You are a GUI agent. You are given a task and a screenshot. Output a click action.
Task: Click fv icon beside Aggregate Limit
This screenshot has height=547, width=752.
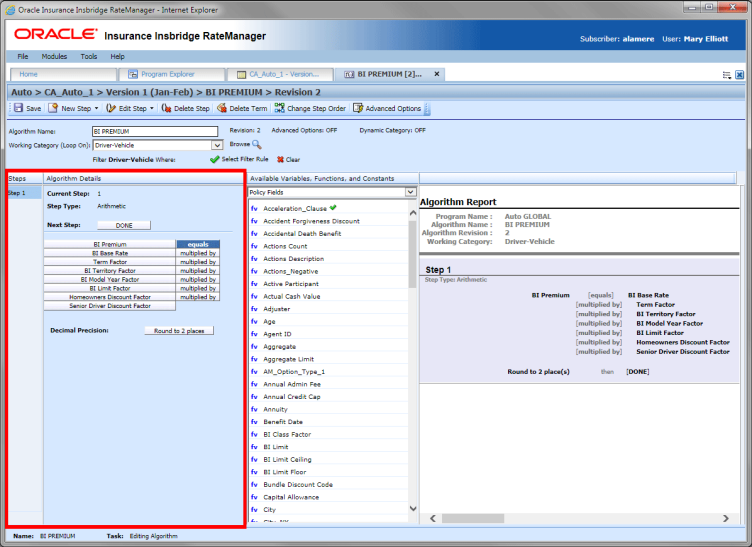[x=254, y=359]
